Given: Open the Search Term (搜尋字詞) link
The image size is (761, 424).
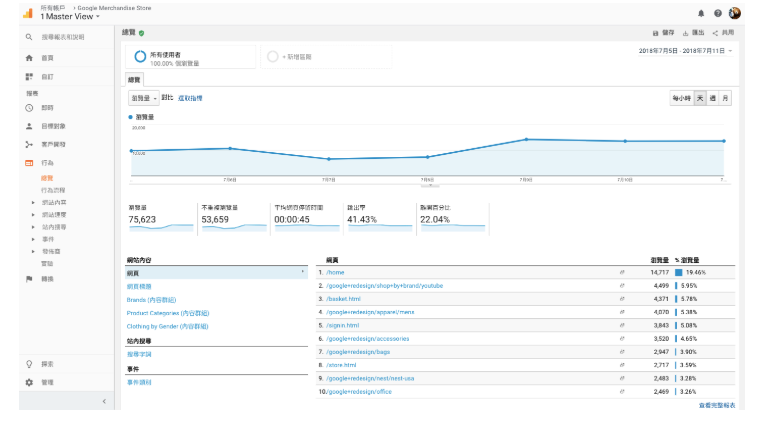Looking at the screenshot, I should (139, 354).
